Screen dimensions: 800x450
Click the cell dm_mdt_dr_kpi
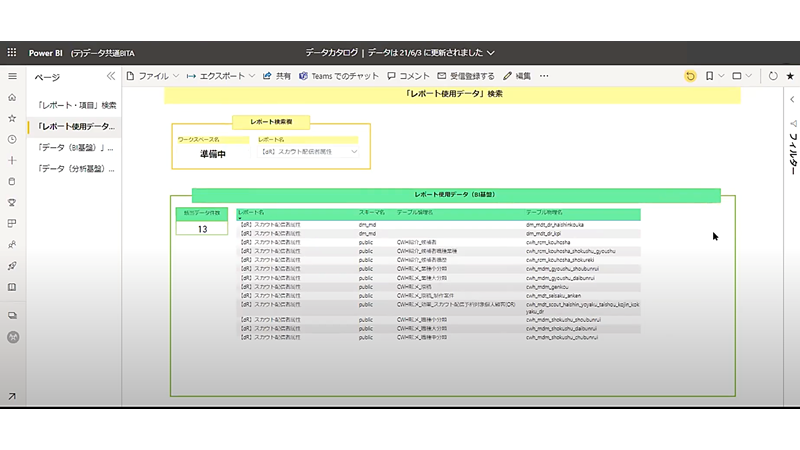(543, 233)
